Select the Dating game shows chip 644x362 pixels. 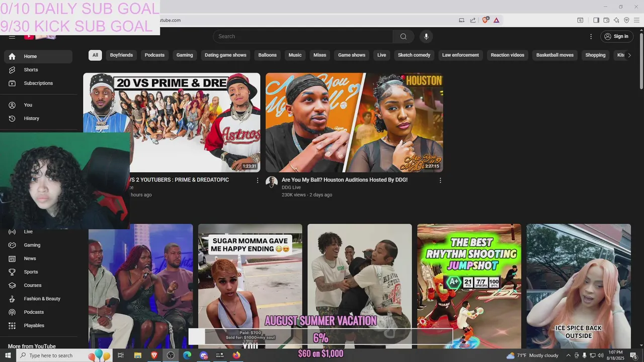click(x=225, y=55)
